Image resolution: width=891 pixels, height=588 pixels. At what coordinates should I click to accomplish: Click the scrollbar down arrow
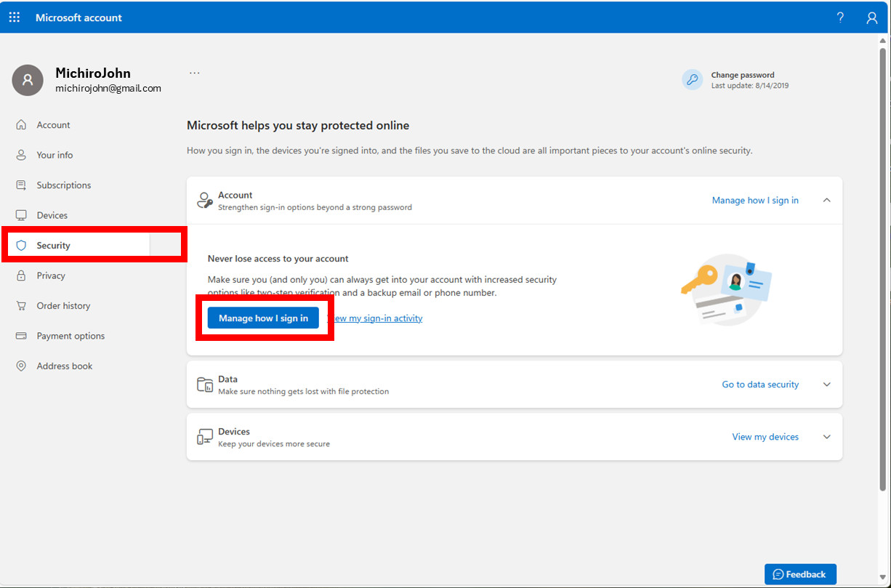tap(883, 578)
